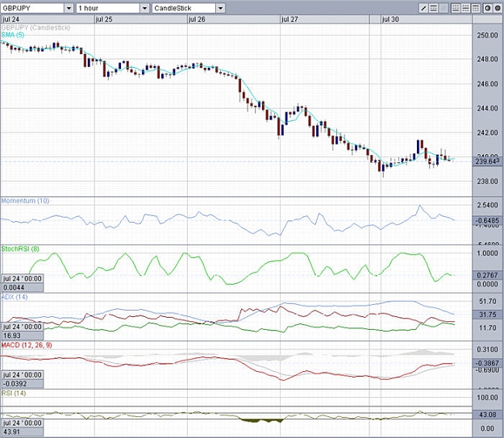
Task: Click the 11.70 ADX axis label
Action: [x=488, y=328]
